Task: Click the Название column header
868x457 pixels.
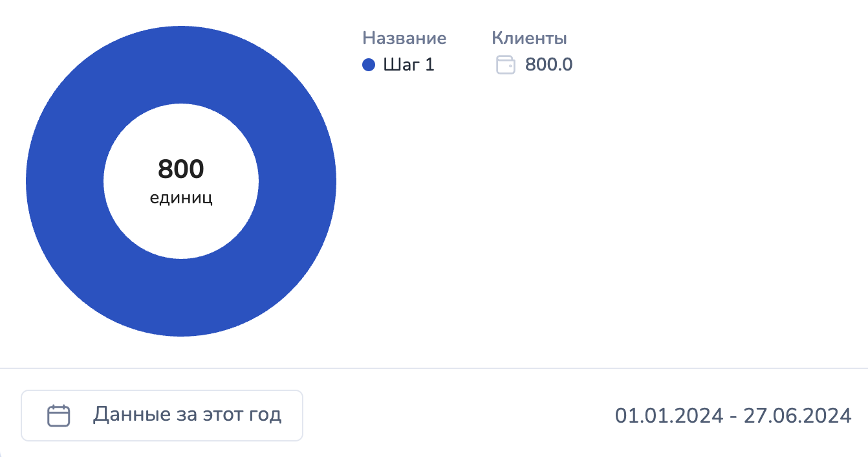Action: 404,38
